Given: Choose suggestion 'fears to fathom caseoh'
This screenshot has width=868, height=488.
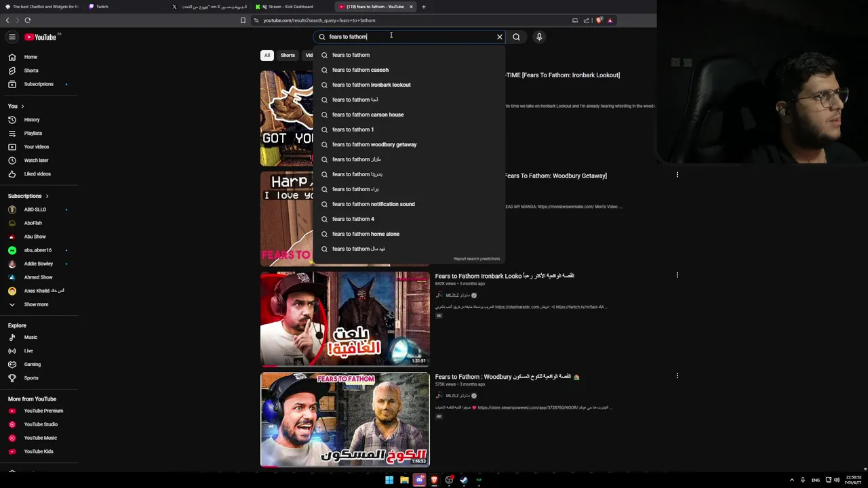Looking at the screenshot, I should click(409, 70).
